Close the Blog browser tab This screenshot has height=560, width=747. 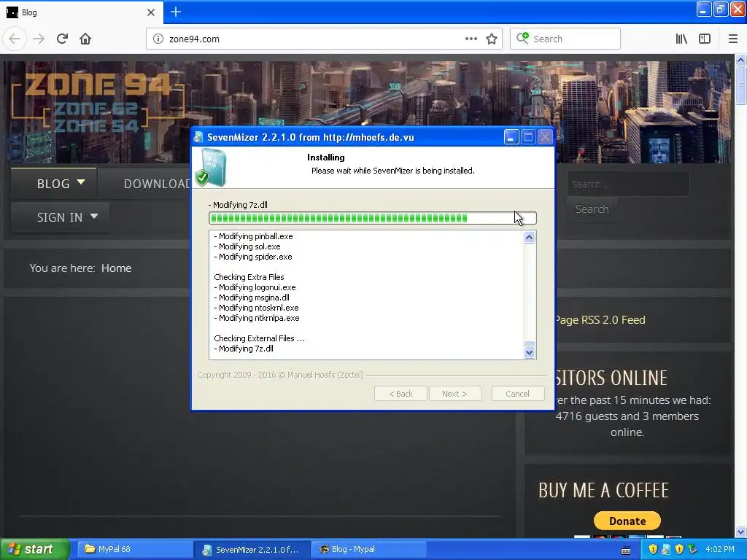pyautogui.click(x=150, y=12)
